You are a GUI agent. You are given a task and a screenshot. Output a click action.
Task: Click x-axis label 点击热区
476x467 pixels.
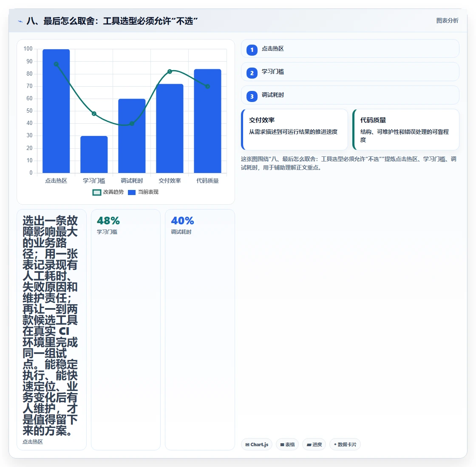point(56,181)
